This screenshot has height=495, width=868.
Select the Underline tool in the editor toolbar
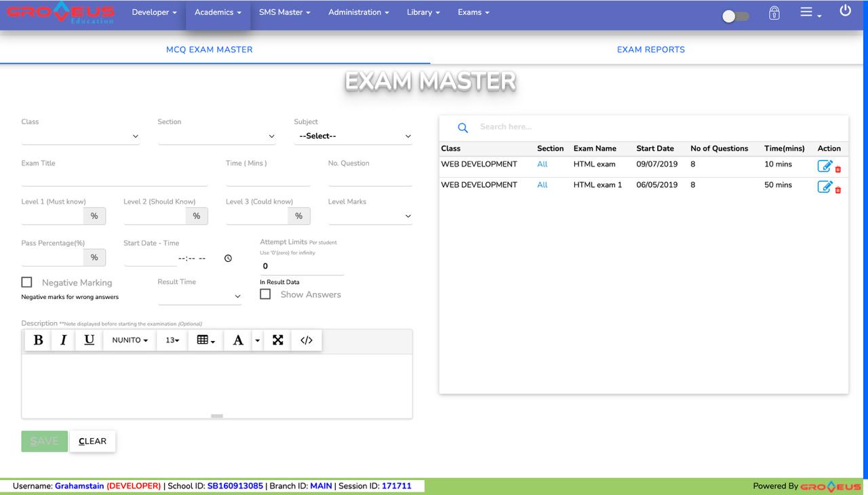click(89, 340)
